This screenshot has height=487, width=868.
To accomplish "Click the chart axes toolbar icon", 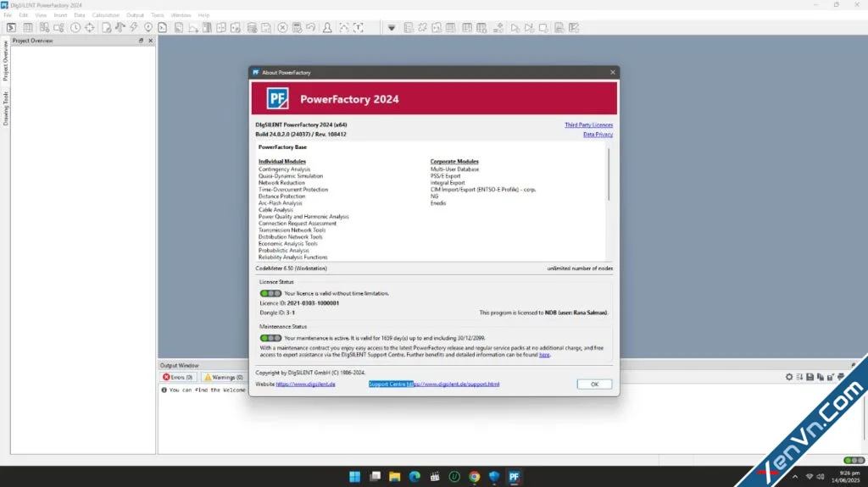I will tap(193, 28).
